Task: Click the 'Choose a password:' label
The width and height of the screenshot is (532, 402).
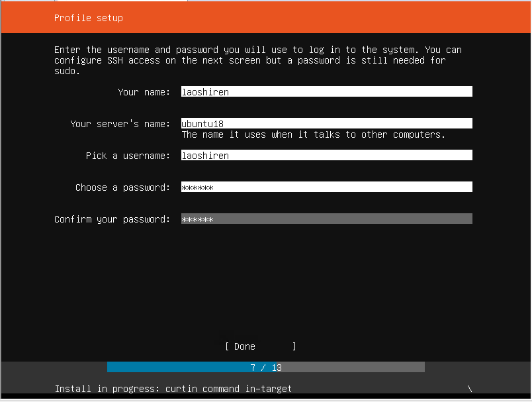Action: [x=122, y=187]
